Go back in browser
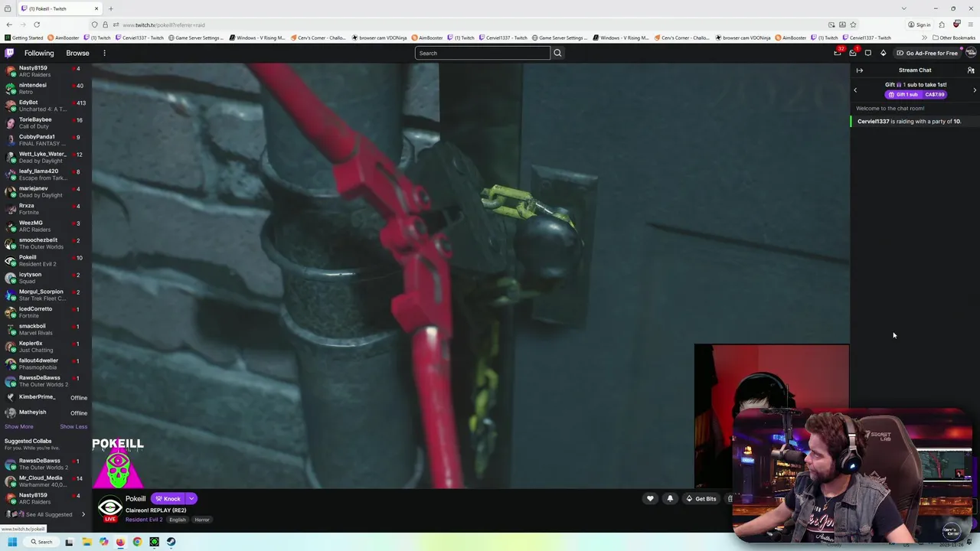The height and width of the screenshot is (551, 980). [9, 24]
